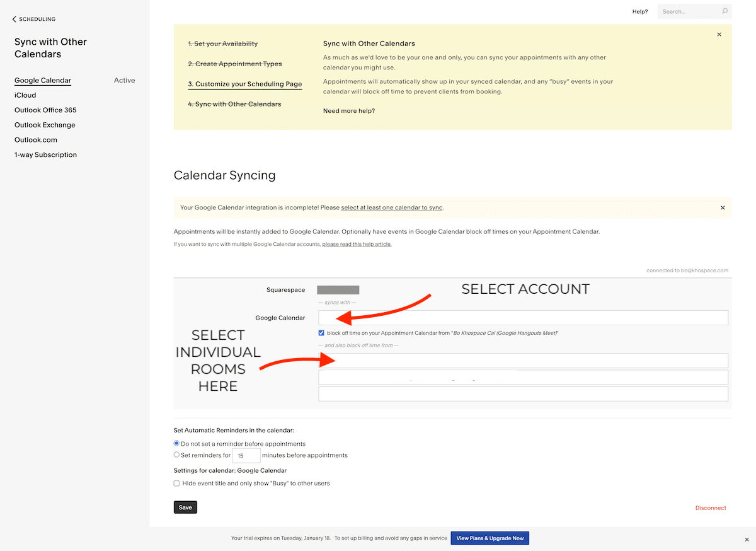Open second 'also block off' dropdown

pyautogui.click(x=523, y=377)
